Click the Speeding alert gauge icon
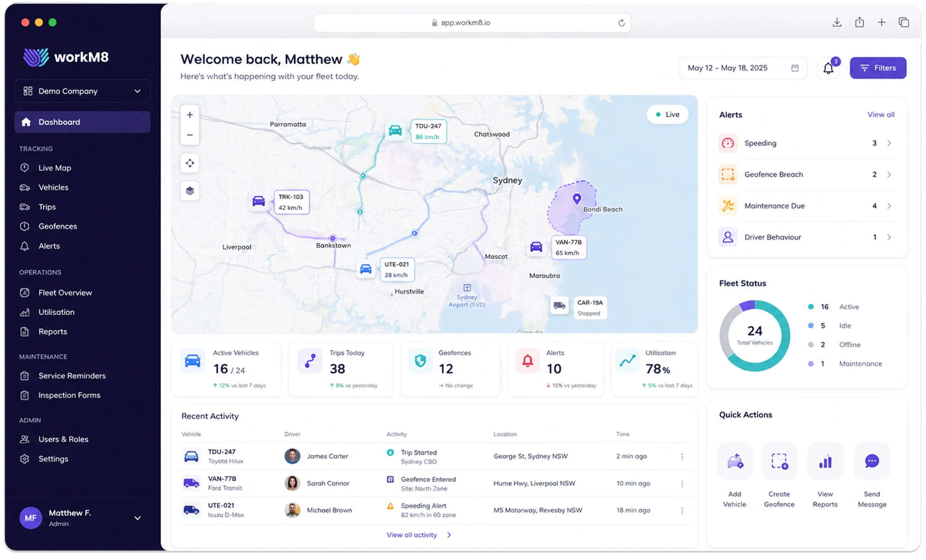Screen dimensions: 926x560 click(727, 143)
